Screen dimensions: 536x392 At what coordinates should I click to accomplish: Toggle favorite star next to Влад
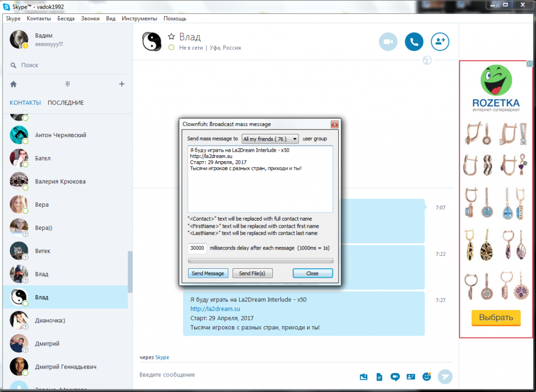point(172,36)
